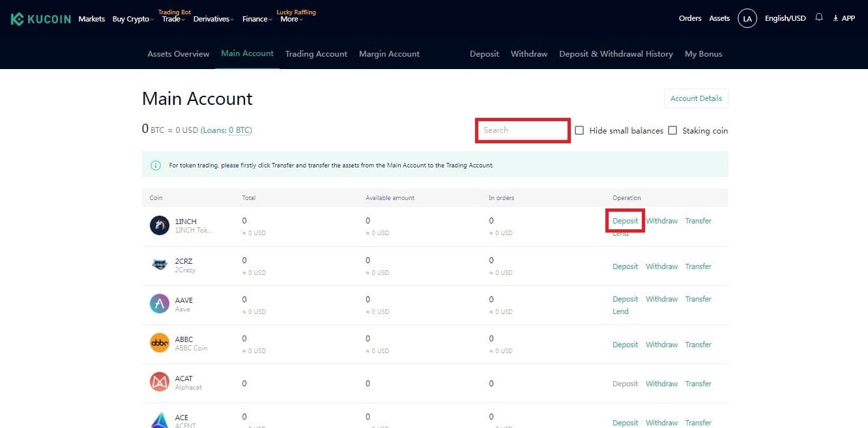This screenshot has width=868, height=428.
Task: Open the notification bell icon
Action: 819,18
